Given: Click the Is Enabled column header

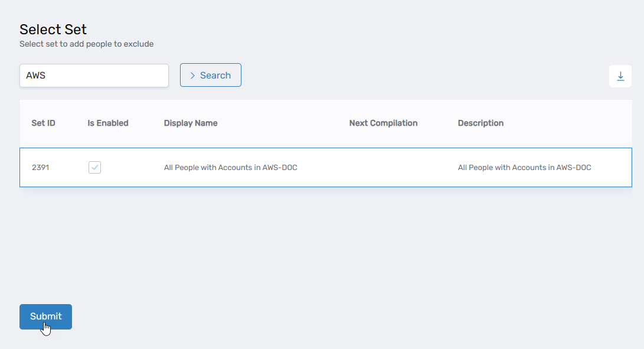Looking at the screenshot, I should 108,123.
